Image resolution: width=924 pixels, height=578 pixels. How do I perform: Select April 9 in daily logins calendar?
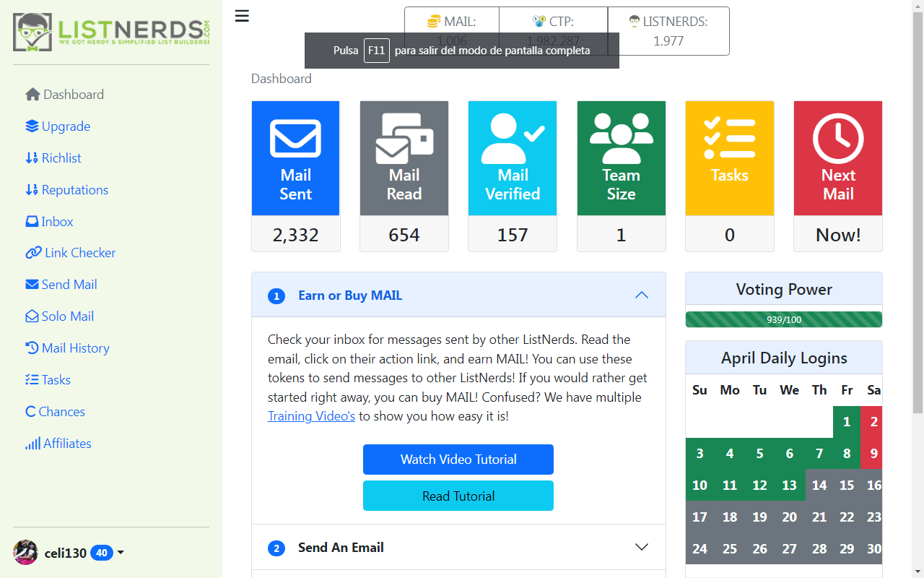[872, 454]
